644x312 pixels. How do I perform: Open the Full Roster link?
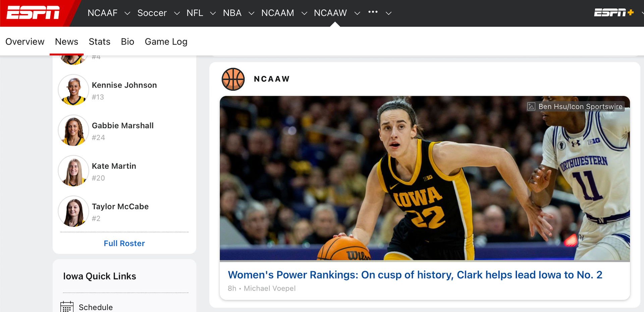(x=124, y=243)
